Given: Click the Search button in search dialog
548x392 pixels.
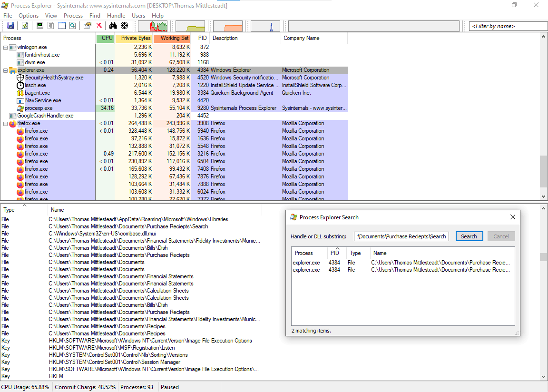Looking at the screenshot, I should tap(469, 236).
